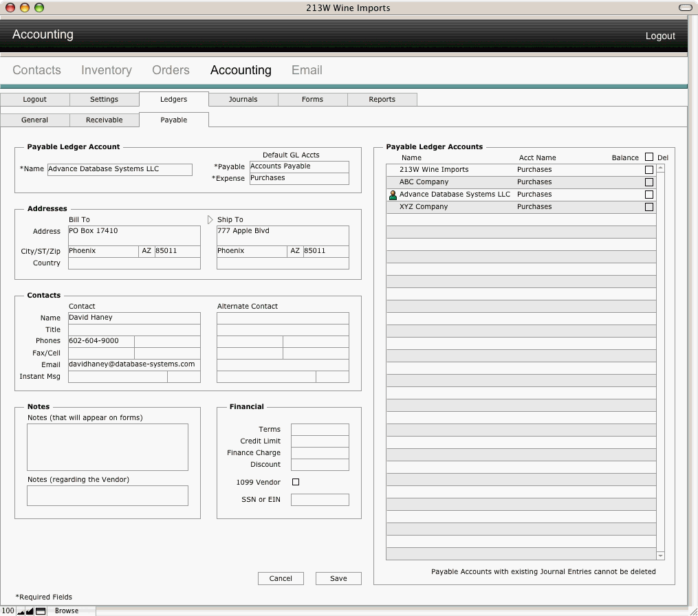Click the Credit Limit field
The width and height of the screenshot is (698, 616).
pyautogui.click(x=320, y=441)
